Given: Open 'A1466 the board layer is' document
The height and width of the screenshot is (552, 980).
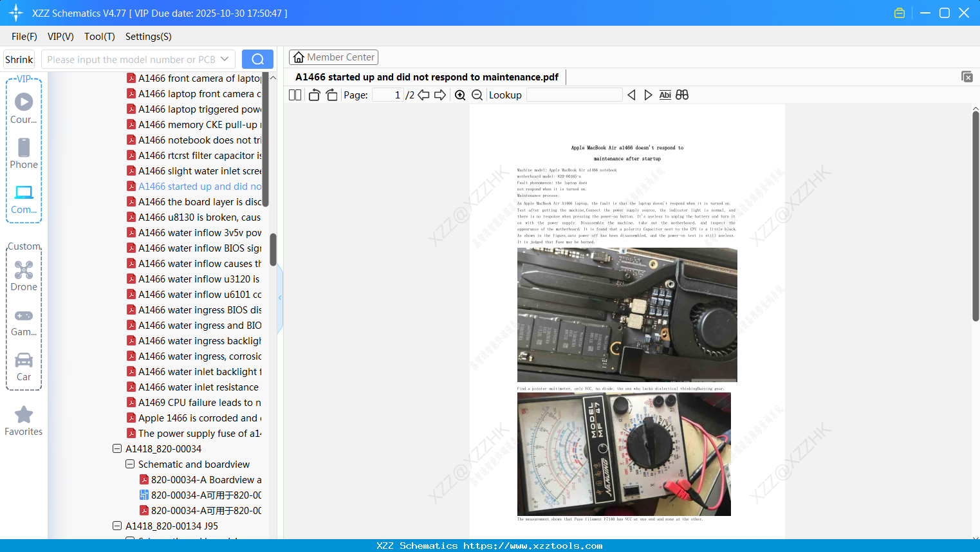Looking at the screenshot, I should point(199,201).
